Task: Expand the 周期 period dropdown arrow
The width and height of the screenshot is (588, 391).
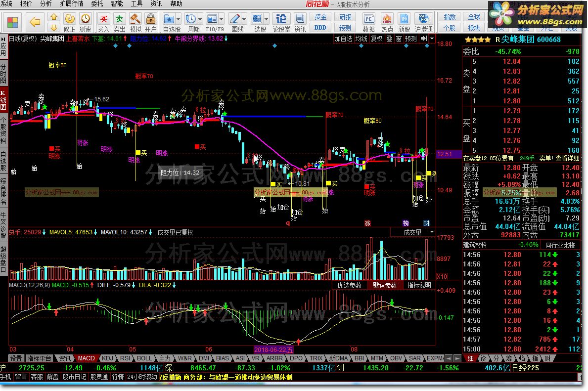Action: [x=200, y=19]
